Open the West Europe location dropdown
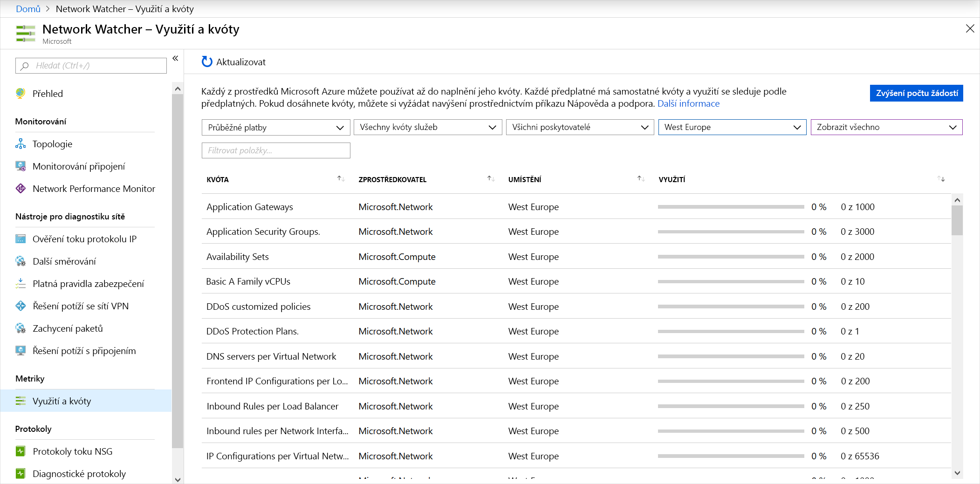Screen dimensions: 980x484 point(732,127)
